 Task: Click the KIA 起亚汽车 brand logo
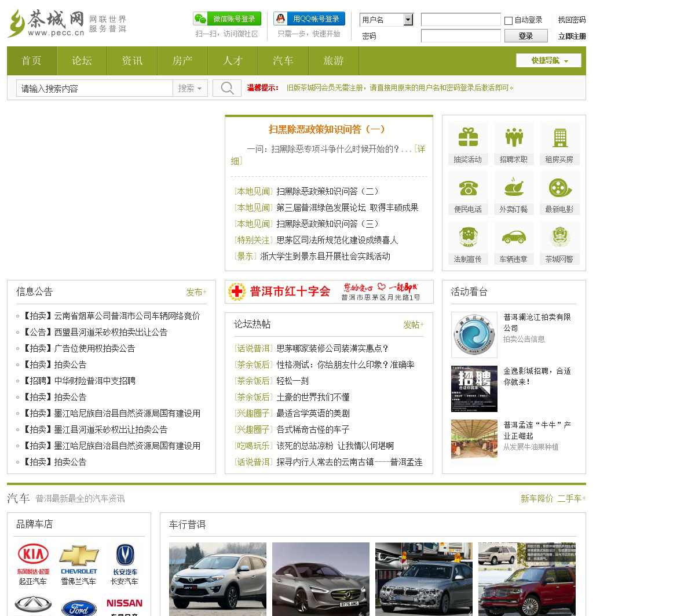(x=33, y=555)
